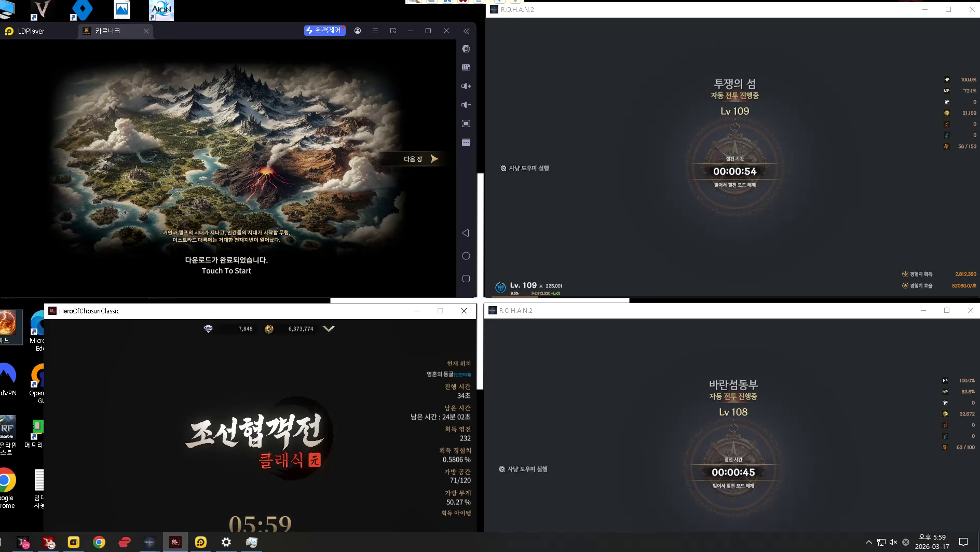The height and width of the screenshot is (552, 980).
Task: Click the bag icon showing 56 / 150
Action: tap(947, 146)
